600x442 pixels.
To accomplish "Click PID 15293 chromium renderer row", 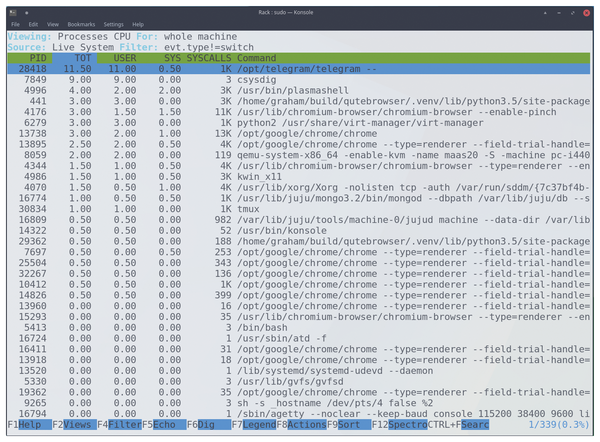I will pyautogui.click(x=298, y=317).
